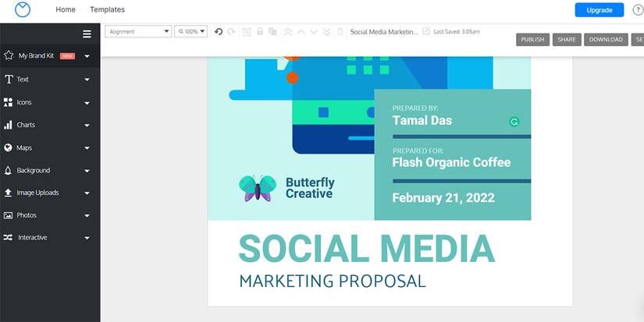Image resolution: width=644 pixels, height=322 pixels.
Task: Click the SHARE button
Action: click(x=567, y=40)
